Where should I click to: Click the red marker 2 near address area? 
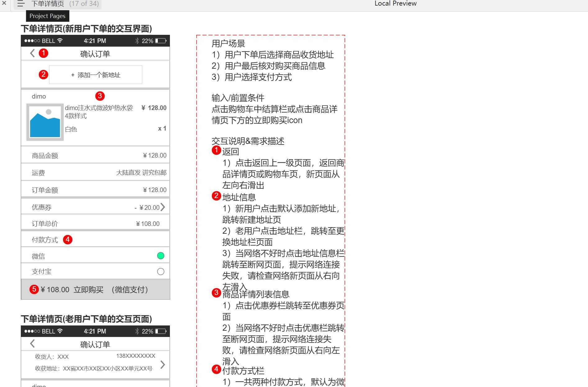tap(43, 75)
